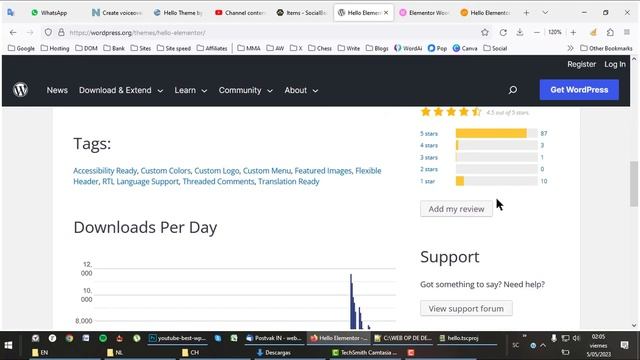Click the Chrome icon in the taskbar
Screen dimensions: 640x360
point(69,338)
